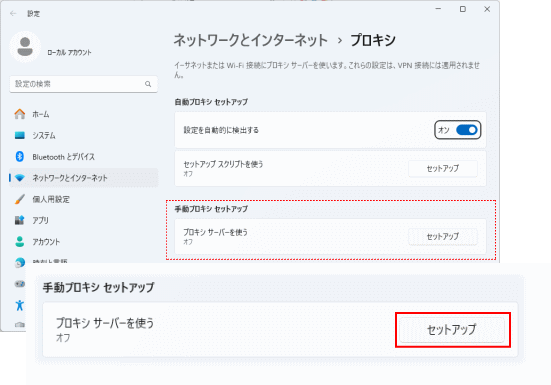Click the ローカル アカウント label
This screenshot has width=551, height=385.
coord(70,53)
